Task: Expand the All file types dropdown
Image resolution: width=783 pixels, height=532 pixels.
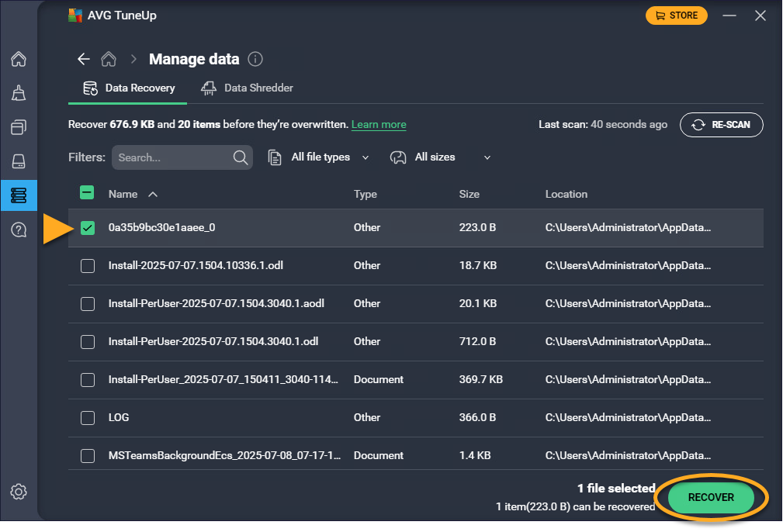Action: point(319,157)
